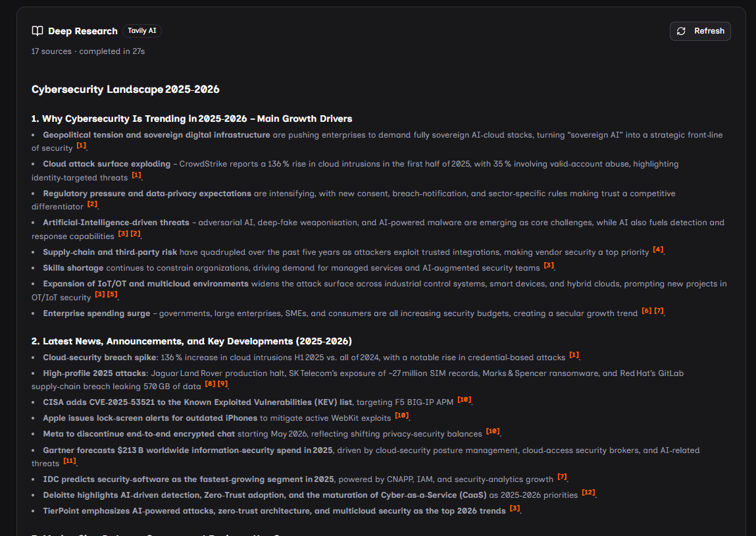The width and height of the screenshot is (756, 536).
Task: Open citation [7] in Enterprise spending surge bullet
Action: click(x=659, y=311)
